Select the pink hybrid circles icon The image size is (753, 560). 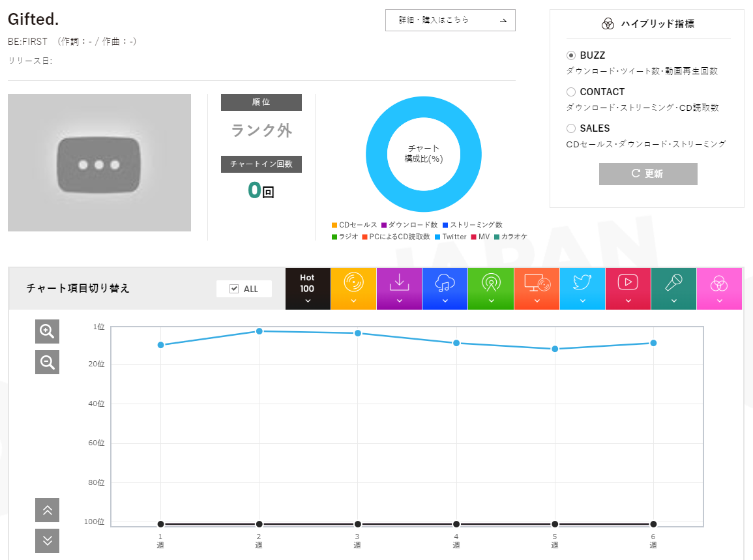tap(719, 284)
